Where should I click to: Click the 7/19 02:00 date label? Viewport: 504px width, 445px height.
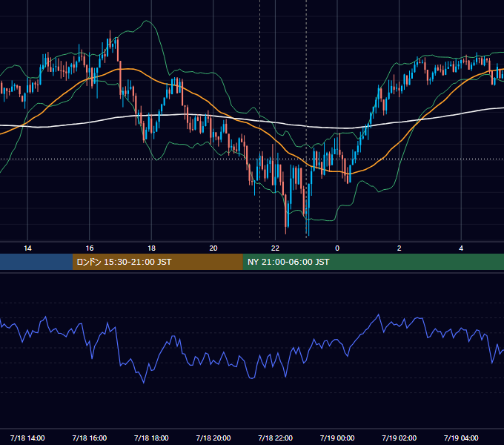pyautogui.click(x=399, y=438)
